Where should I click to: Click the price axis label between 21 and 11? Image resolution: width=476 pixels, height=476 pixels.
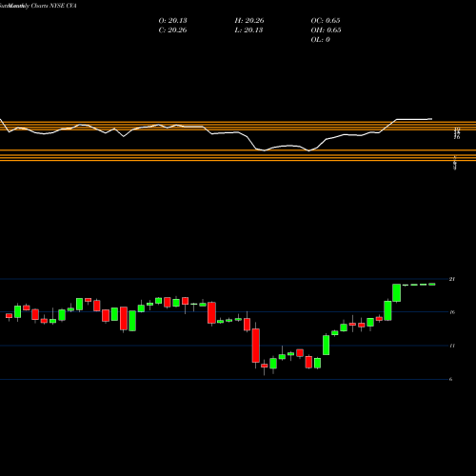click(x=452, y=312)
